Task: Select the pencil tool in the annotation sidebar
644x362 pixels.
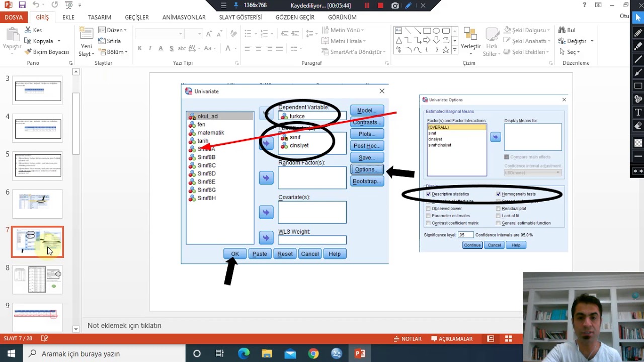Action: [638, 33]
